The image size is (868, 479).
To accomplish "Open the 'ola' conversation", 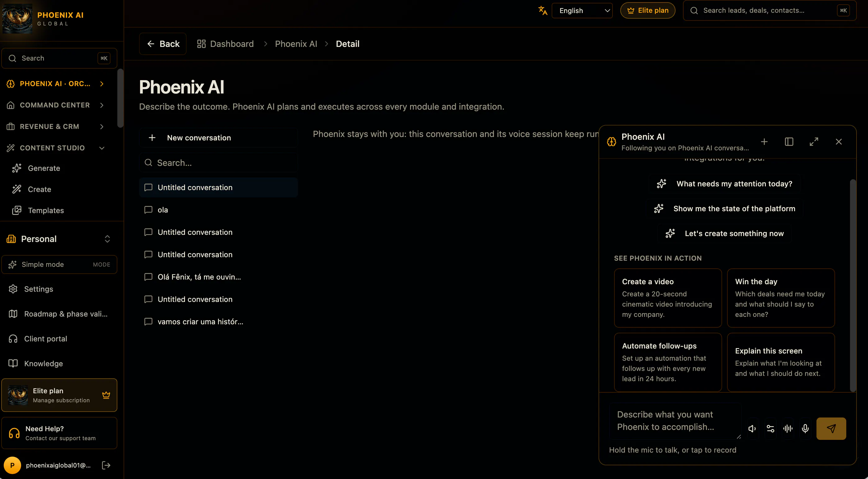I will point(218,210).
